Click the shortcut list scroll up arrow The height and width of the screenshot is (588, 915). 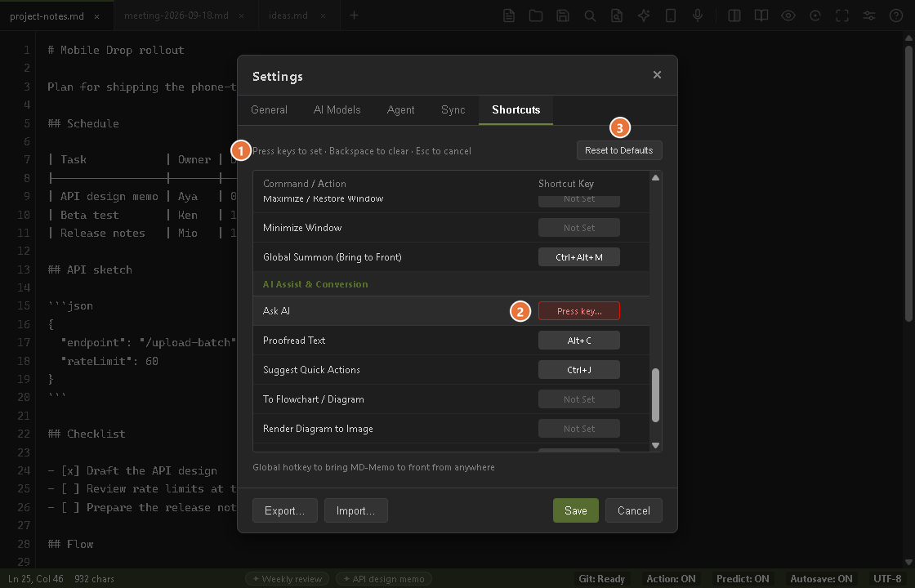point(655,177)
